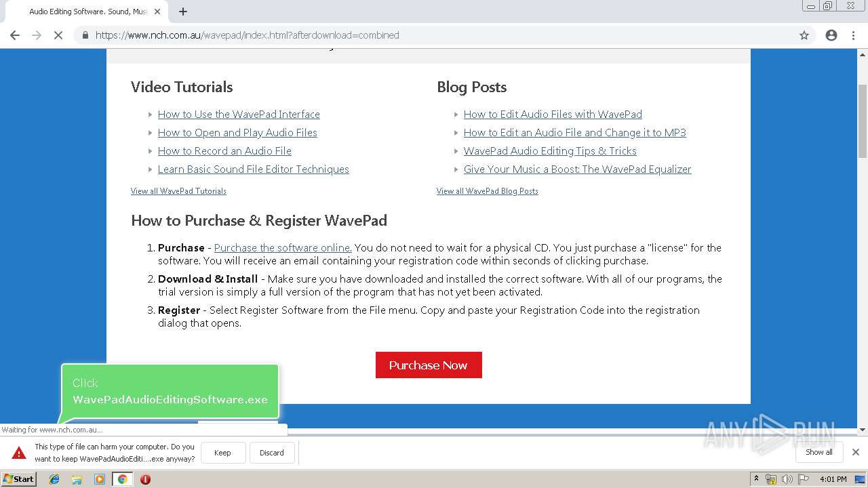The image size is (868, 488).
Task: Open Give Your Music a Boost equalizer post
Action: (x=578, y=169)
